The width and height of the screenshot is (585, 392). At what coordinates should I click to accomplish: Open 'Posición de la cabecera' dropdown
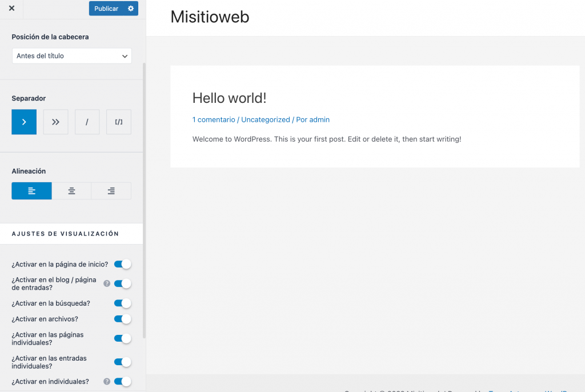point(72,56)
